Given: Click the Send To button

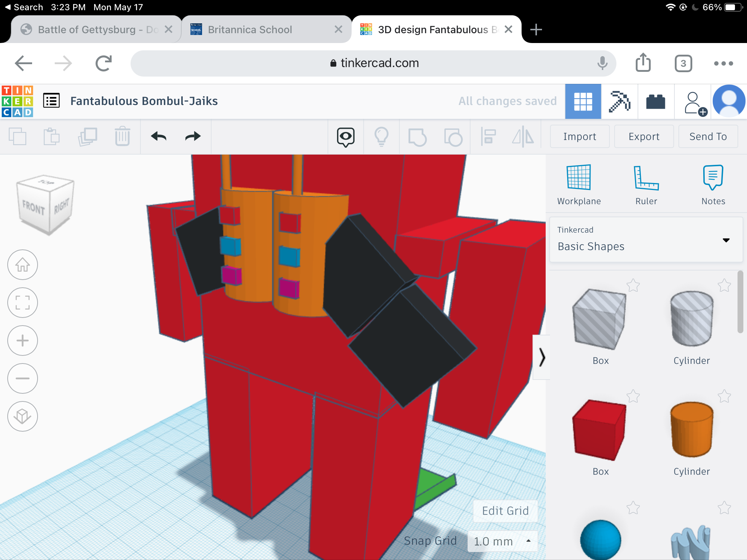Looking at the screenshot, I should pos(708,136).
